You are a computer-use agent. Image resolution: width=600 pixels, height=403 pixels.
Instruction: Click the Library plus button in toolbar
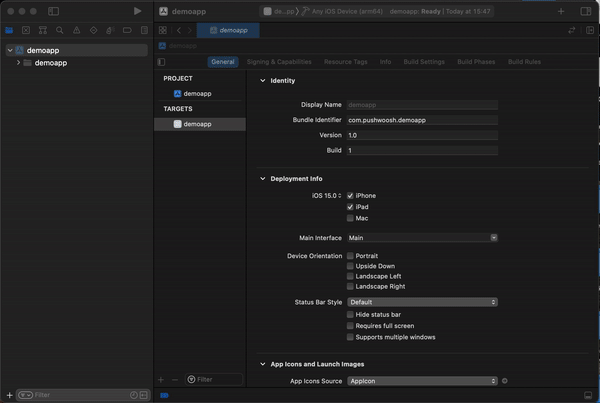pos(560,11)
